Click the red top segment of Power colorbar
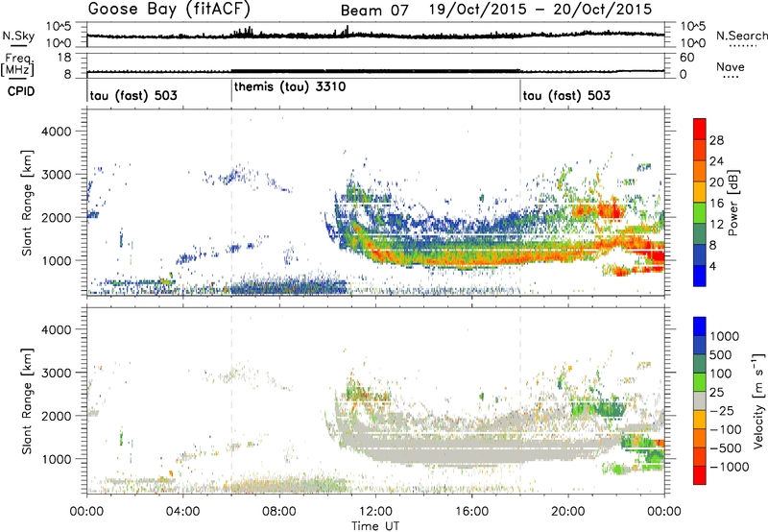Screen dimensions: 768x532 coord(700,129)
